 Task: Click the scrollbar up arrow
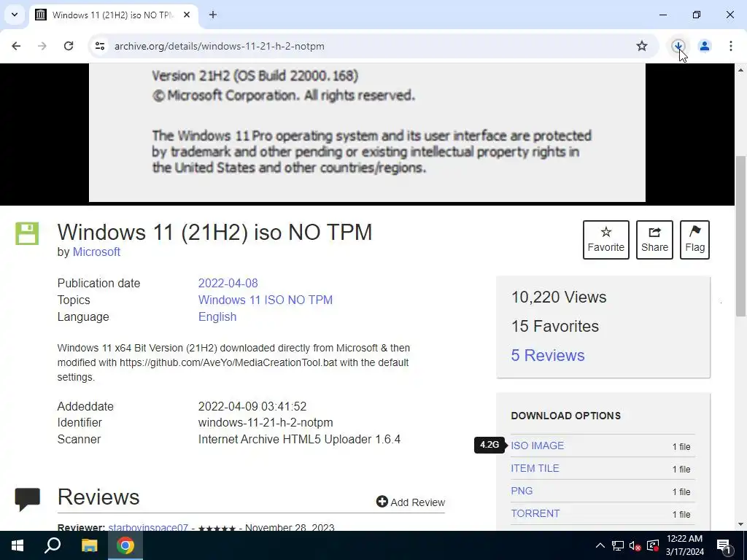coord(740,70)
